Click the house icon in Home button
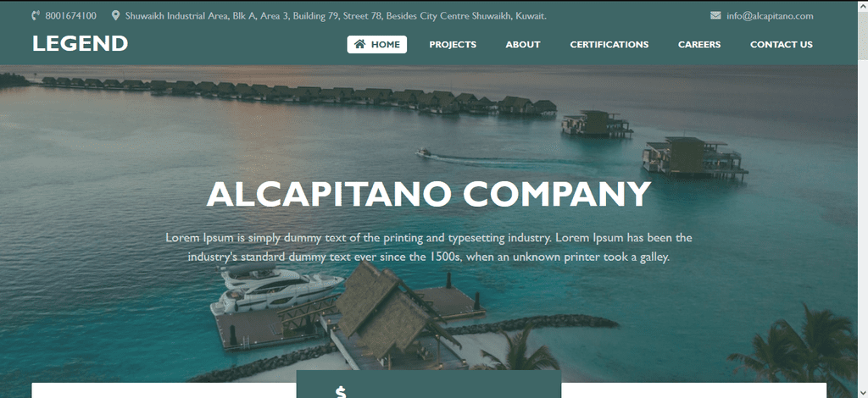This screenshot has height=398, width=868. (359, 44)
